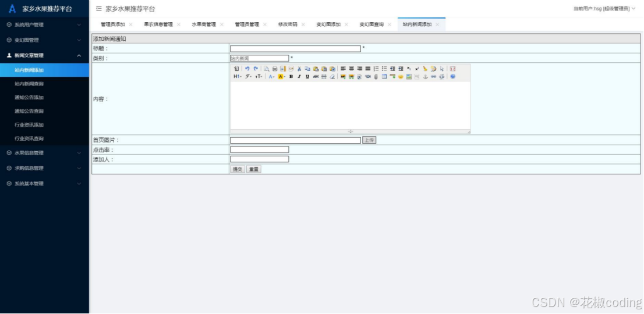Click the clear HTML (broom) icon
The height and width of the screenshot is (314, 644).
coord(425,69)
